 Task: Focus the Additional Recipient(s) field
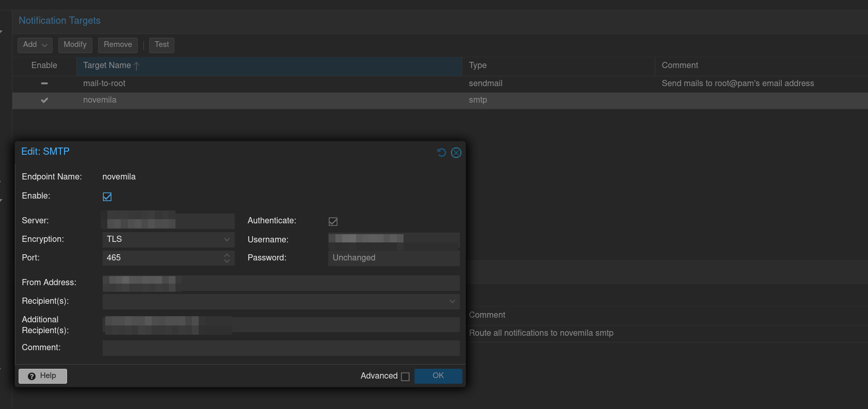click(281, 325)
